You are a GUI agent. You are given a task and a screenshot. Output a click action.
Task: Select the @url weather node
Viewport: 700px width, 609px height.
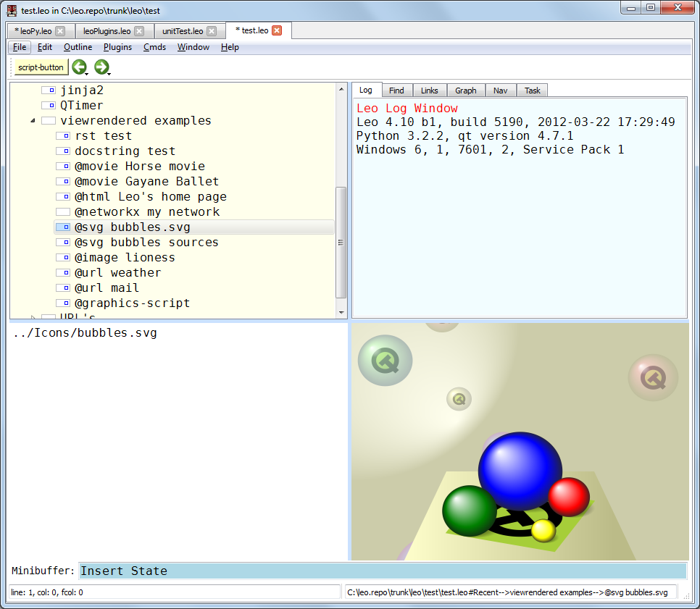click(117, 272)
